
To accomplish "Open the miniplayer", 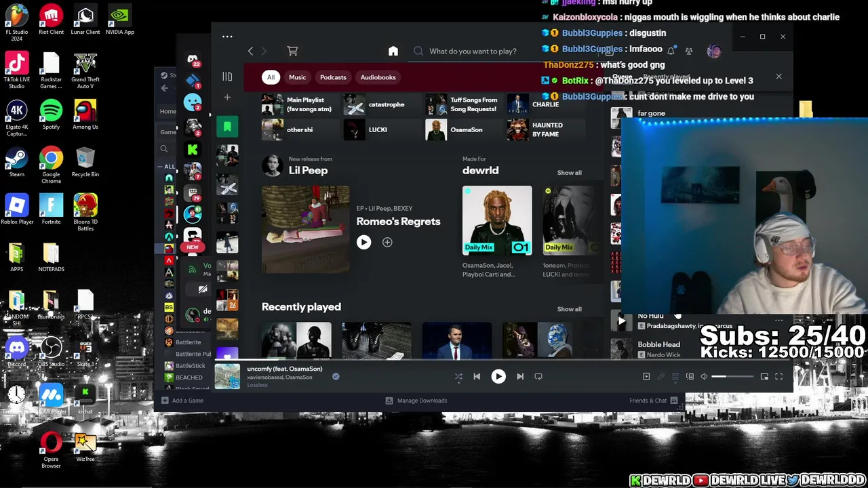I will 764,376.
